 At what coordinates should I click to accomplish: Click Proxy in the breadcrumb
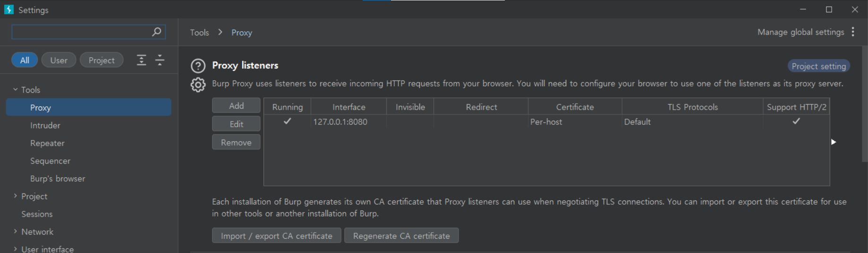pos(242,32)
